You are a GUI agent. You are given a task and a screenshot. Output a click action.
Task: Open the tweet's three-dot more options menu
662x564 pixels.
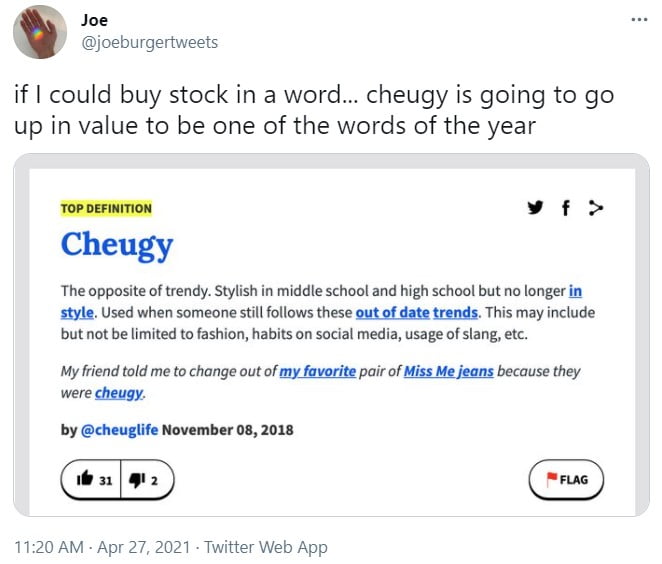639,20
